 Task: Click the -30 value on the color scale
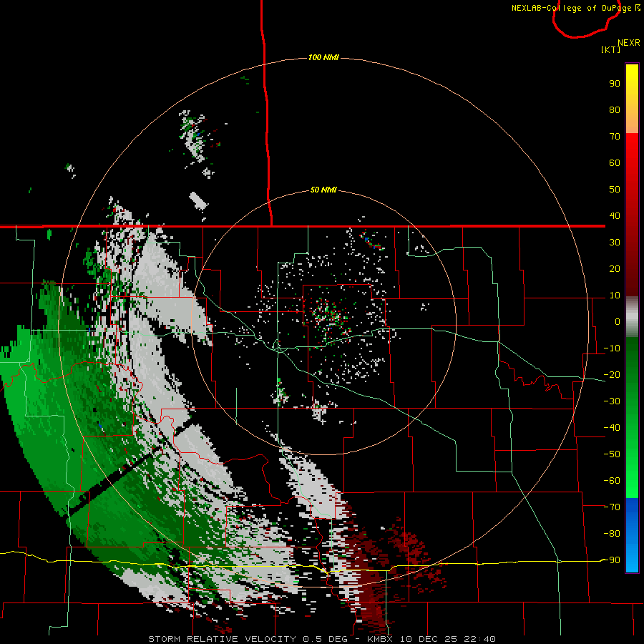[612, 401]
